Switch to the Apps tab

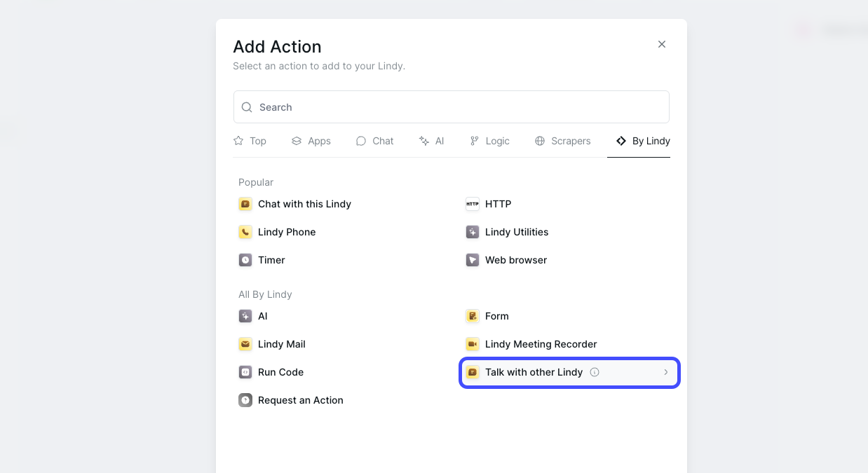tap(311, 141)
